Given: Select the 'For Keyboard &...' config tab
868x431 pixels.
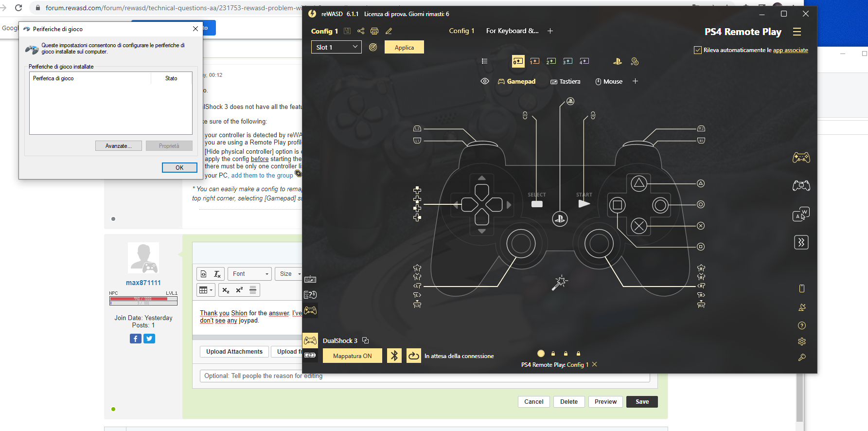Looking at the screenshot, I should [512, 31].
